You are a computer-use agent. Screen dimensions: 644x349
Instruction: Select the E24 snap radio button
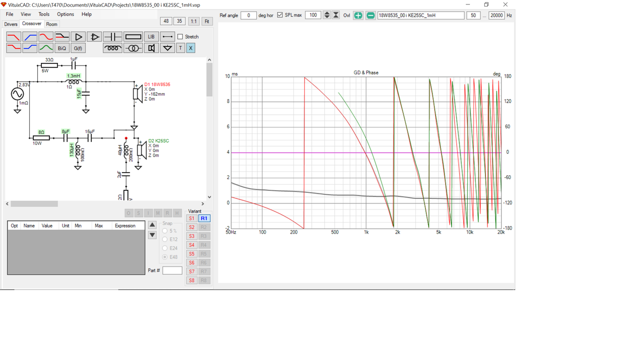coord(165,248)
